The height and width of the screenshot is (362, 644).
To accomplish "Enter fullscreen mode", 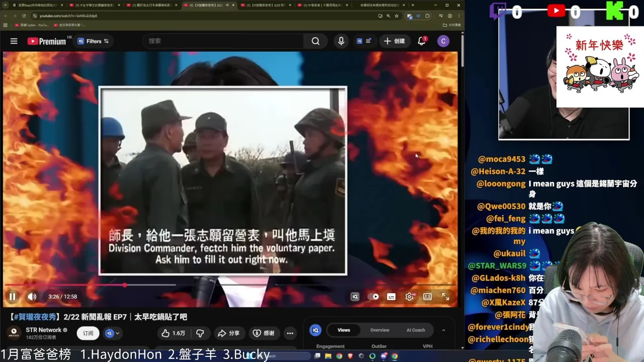I will tap(445, 297).
